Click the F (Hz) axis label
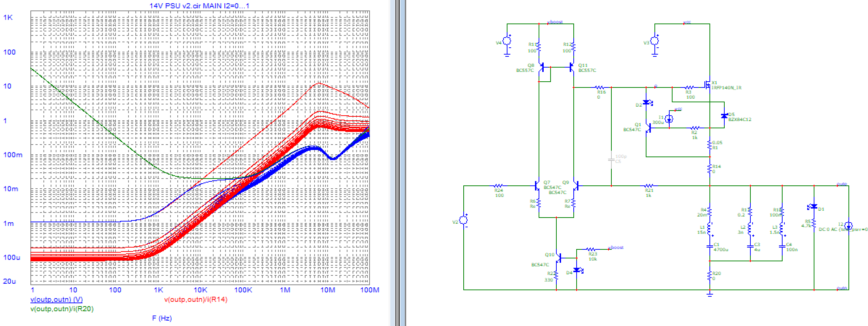The width and height of the screenshot is (868, 326). [x=162, y=318]
